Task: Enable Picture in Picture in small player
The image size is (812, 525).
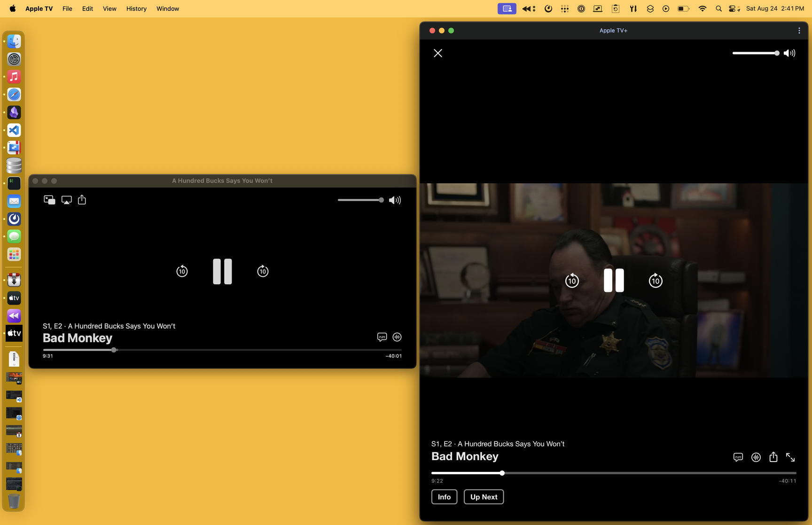Action: [49, 200]
